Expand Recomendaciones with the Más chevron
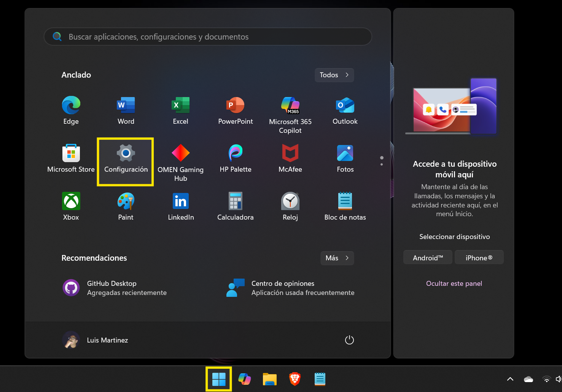Viewport: 562px width, 392px height. click(x=337, y=258)
